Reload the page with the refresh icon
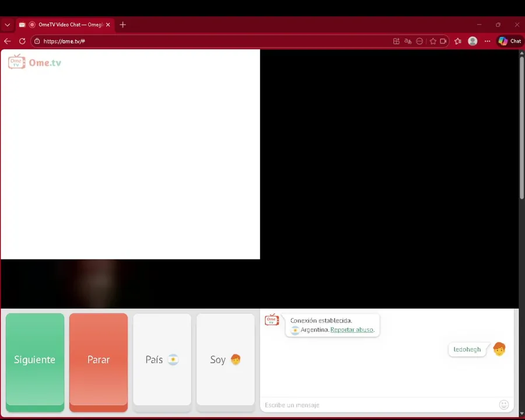The image size is (525, 420). pos(22,41)
